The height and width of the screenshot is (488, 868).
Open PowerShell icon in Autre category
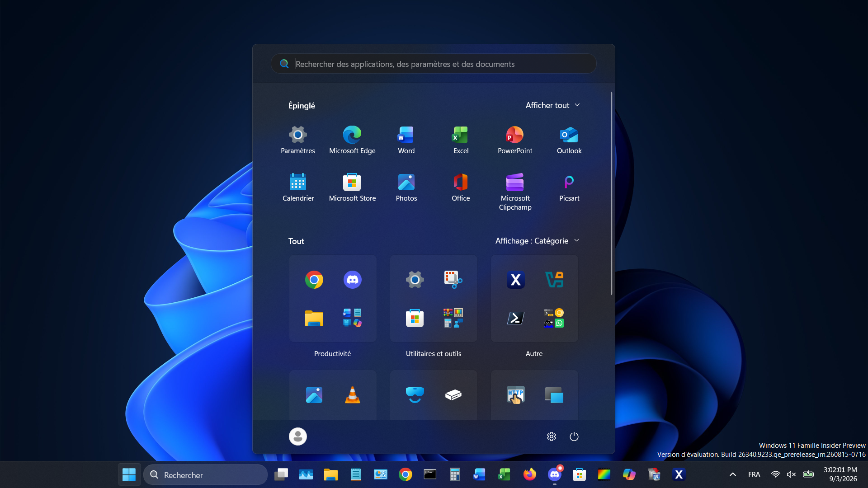515,318
